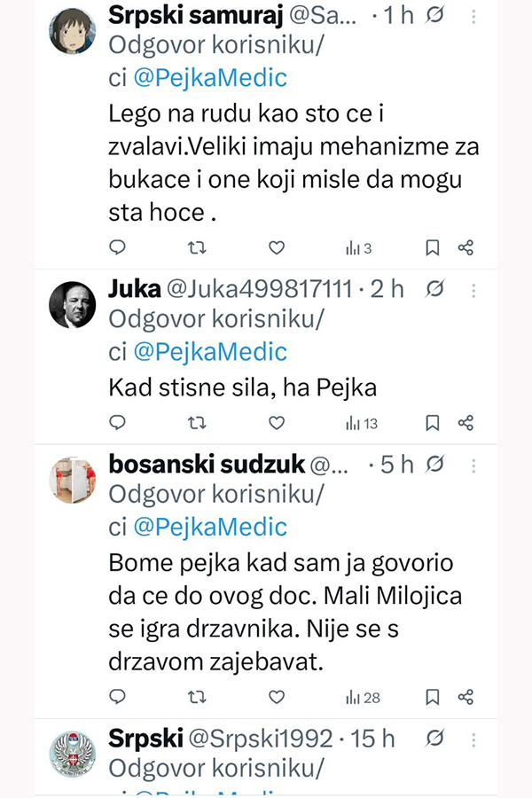Open @PejkaMedic mention in Juka's reply

pos(210,352)
